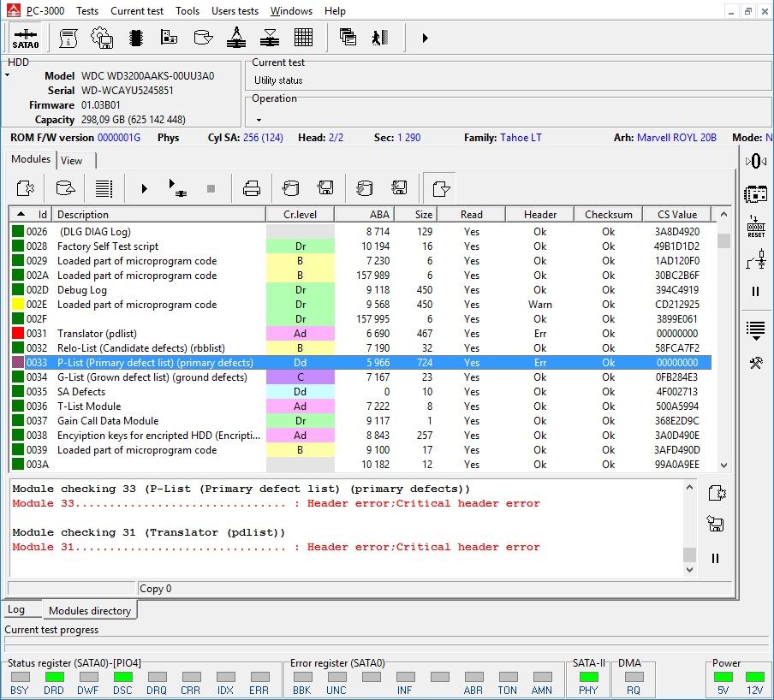Click the hammer and wrench tools icon
774x700 pixels.
tap(756, 363)
